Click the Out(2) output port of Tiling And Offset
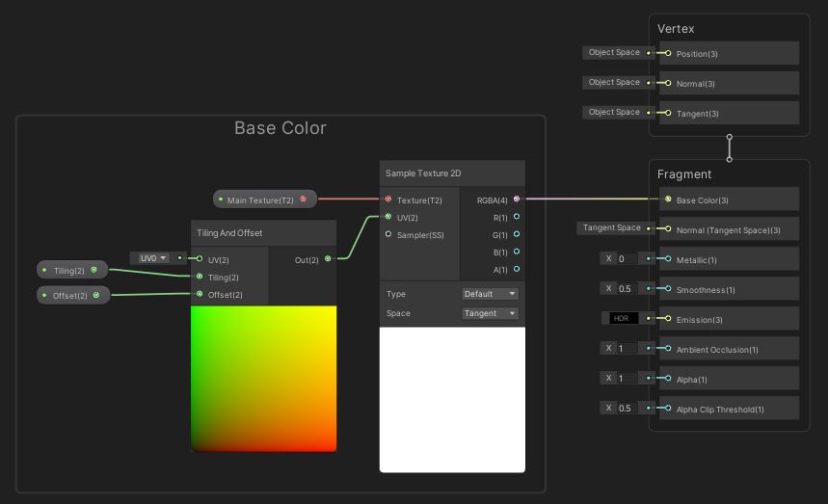Viewport: 828px width, 504px height. pos(328,258)
